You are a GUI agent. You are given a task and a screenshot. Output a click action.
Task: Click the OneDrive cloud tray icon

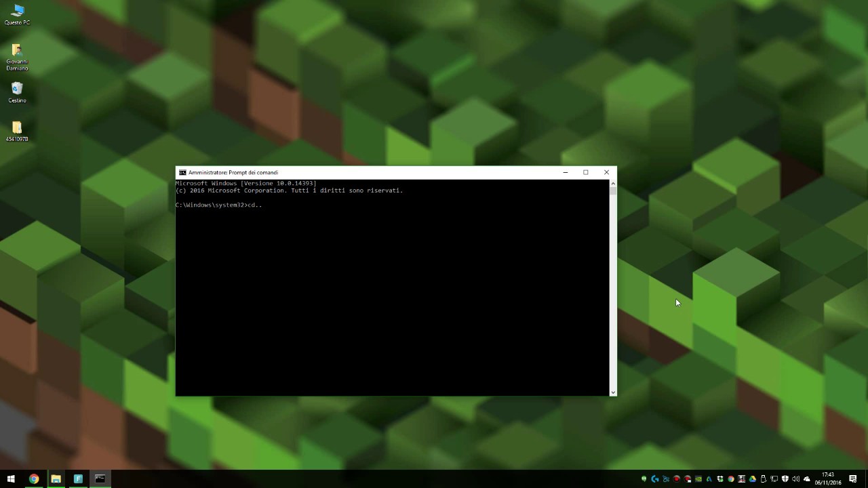806,479
